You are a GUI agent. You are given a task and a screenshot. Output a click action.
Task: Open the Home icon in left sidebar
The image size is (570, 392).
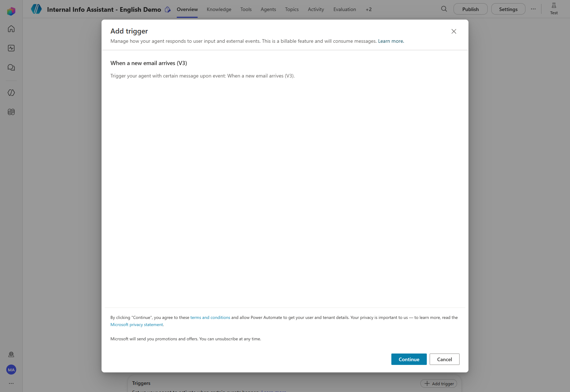point(11,29)
